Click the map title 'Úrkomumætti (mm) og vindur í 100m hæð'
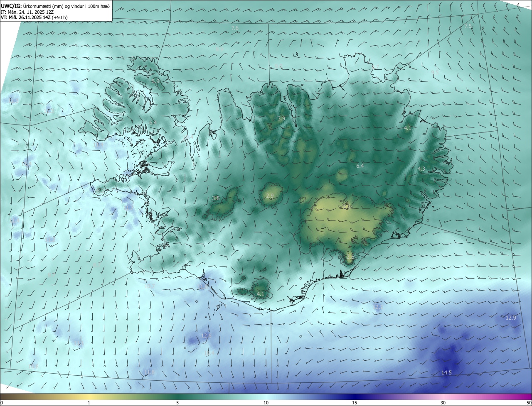532x406 pixels. [x=66, y=6]
